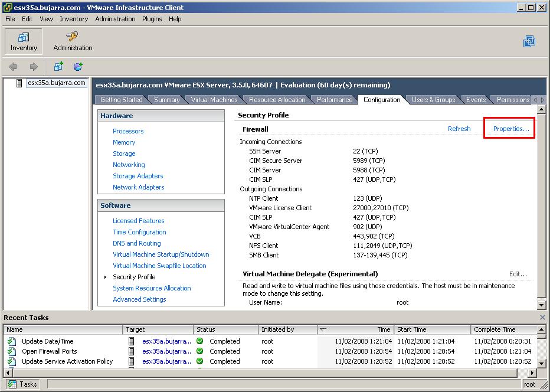The width and height of the screenshot is (550, 392).
Task: Click the firewall Refresh link
Action: 459,129
